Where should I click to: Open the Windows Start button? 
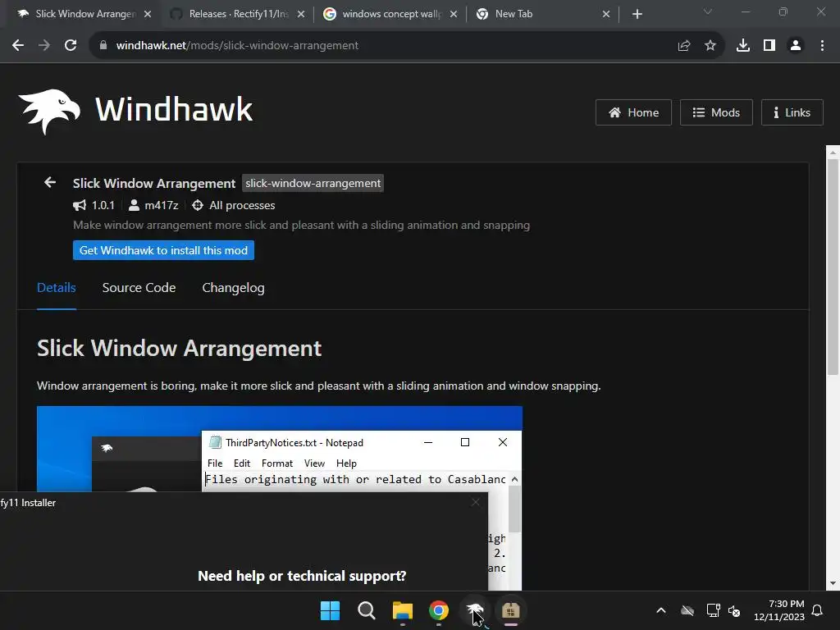[x=330, y=610]
